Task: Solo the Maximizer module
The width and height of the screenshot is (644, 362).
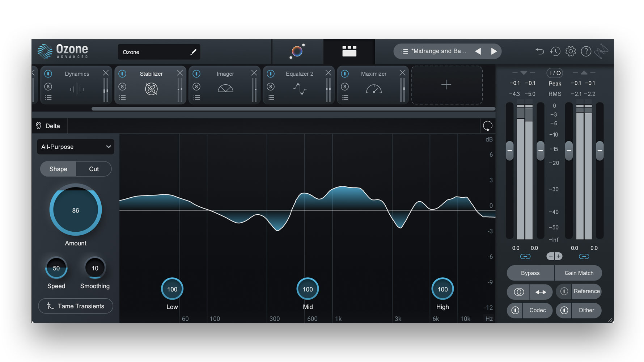Action: pyautogui.click(x=345, y=87)
